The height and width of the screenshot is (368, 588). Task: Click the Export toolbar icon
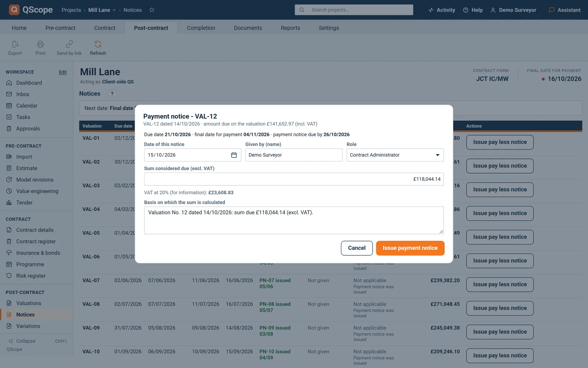[x=15, y=44]
